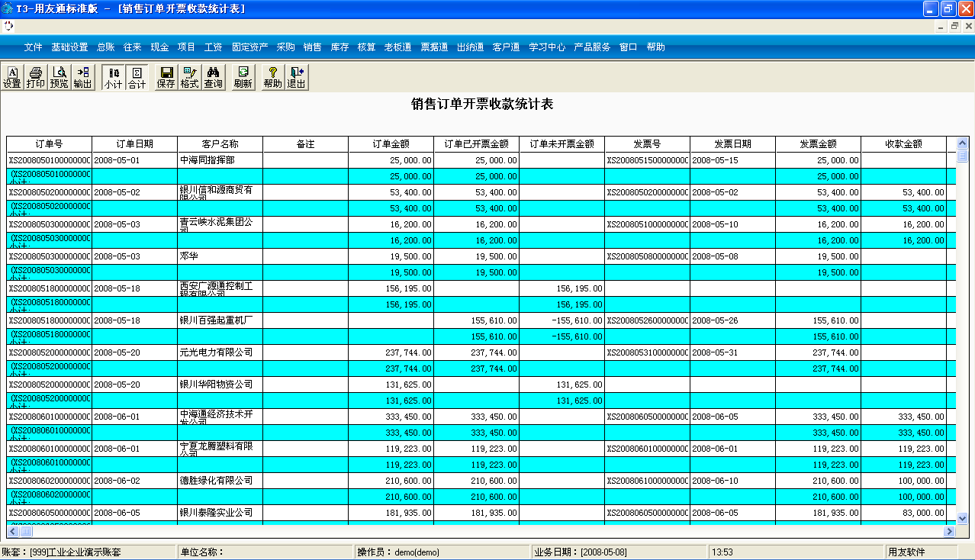Click the 打印 (Print) toolbar icon
The width and height of the screenshot is (975, 560).
tap(35, 77)
